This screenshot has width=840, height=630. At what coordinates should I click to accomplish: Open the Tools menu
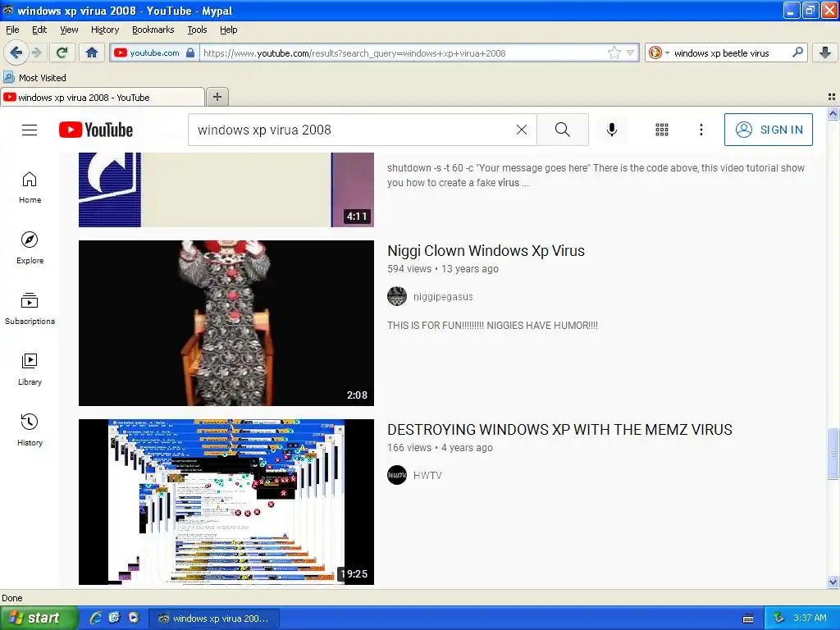coord(197,30)
